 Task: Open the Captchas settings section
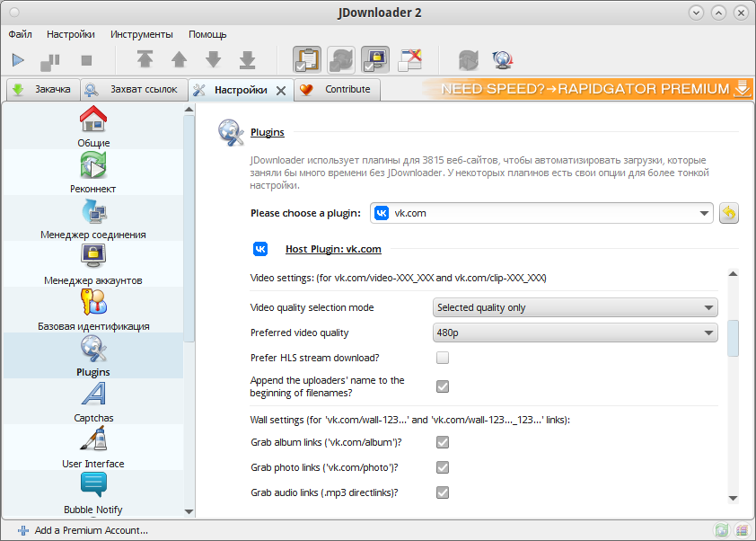93,402
